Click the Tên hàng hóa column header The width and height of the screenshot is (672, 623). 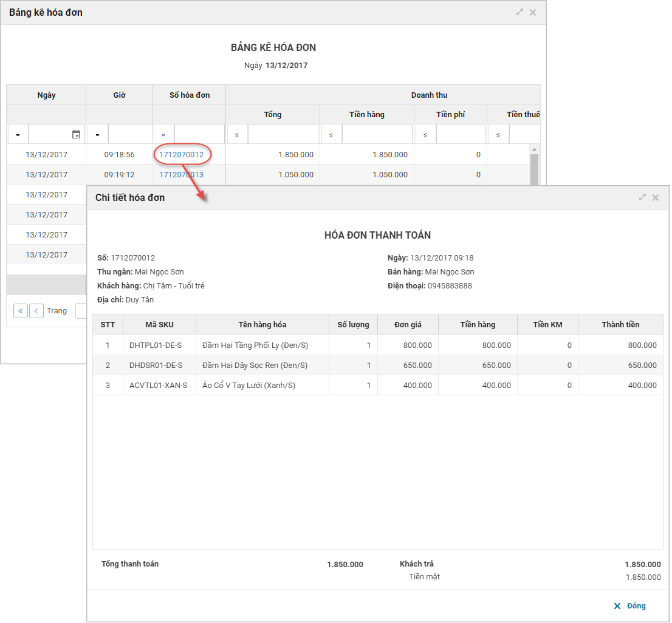pyautogui.click(x=262, y=324)
